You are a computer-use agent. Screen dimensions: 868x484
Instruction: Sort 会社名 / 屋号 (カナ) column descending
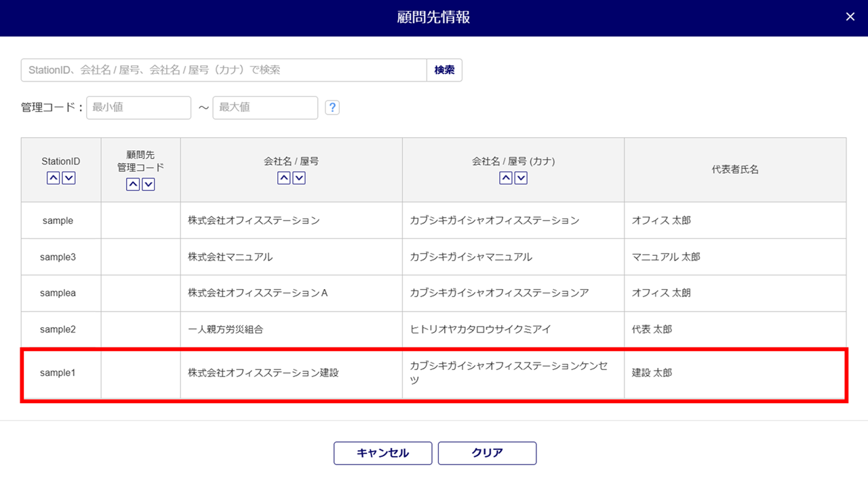[x=521, y=178]
